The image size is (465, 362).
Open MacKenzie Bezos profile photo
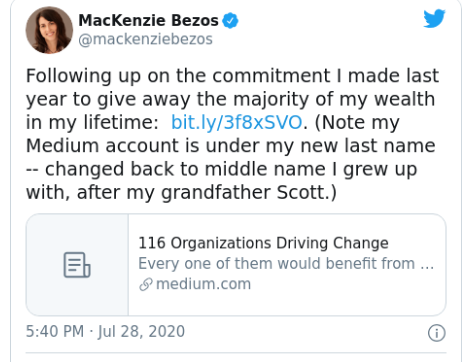point(49,30)
